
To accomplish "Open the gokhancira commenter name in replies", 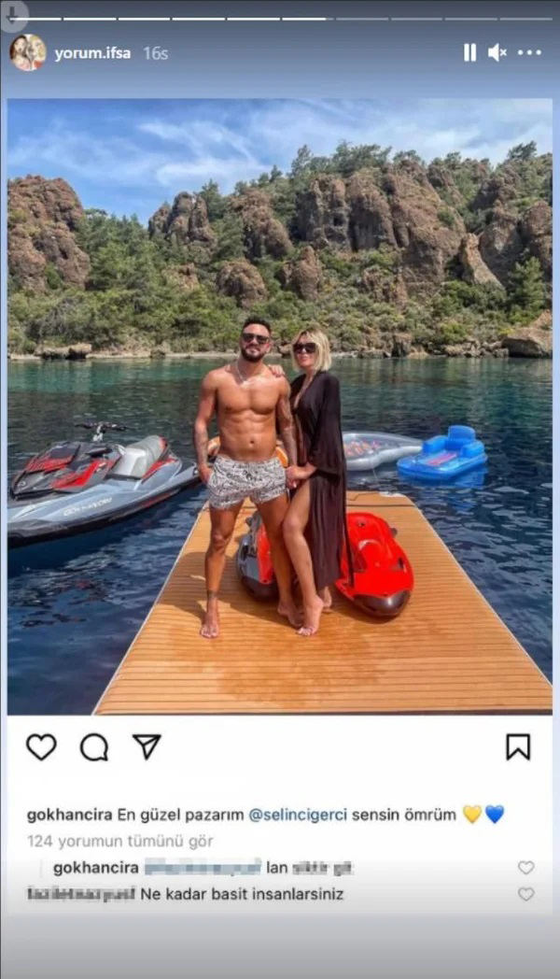I will (96, 868).
